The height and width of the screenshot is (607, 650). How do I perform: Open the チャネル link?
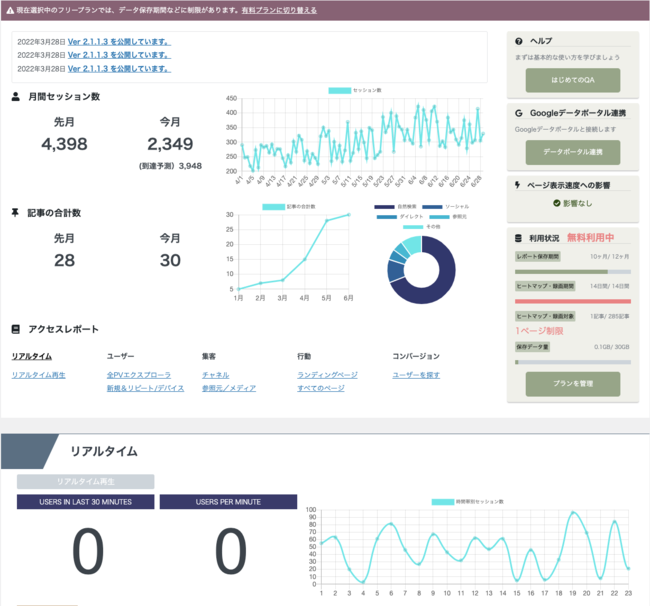point(215,375)
